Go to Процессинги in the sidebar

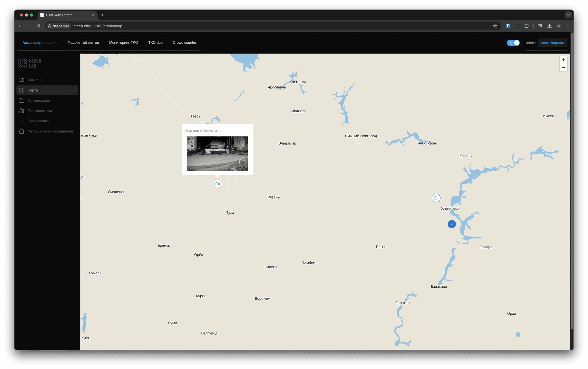pyautogui.click(x=38, y=121)
